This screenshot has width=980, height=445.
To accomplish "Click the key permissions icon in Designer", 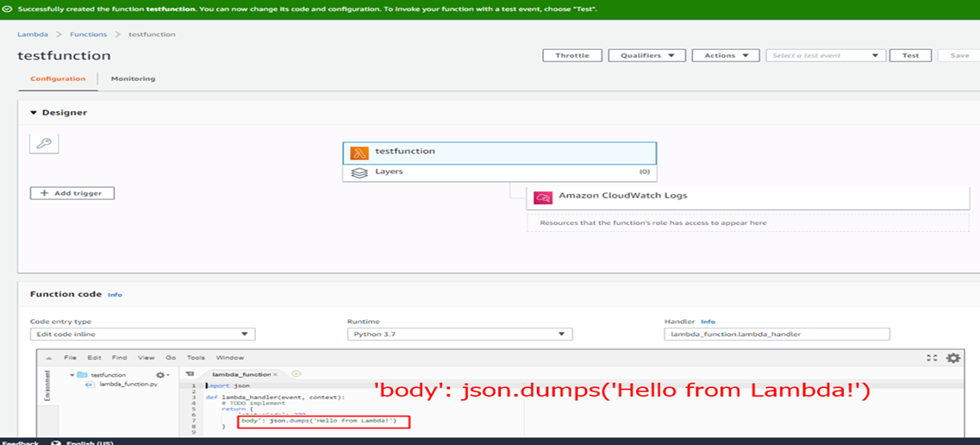I will click(x=44, y=144).
